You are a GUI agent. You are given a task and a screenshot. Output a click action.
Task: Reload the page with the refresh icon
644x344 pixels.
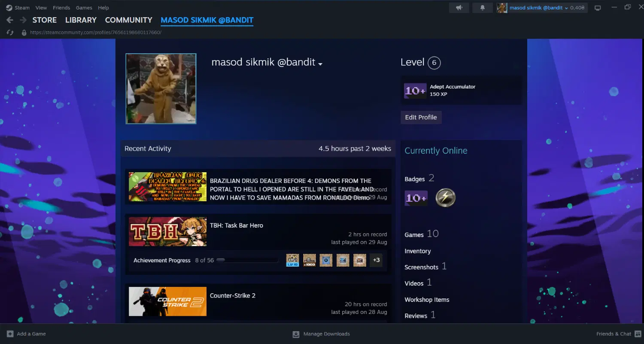pos(10,32)
